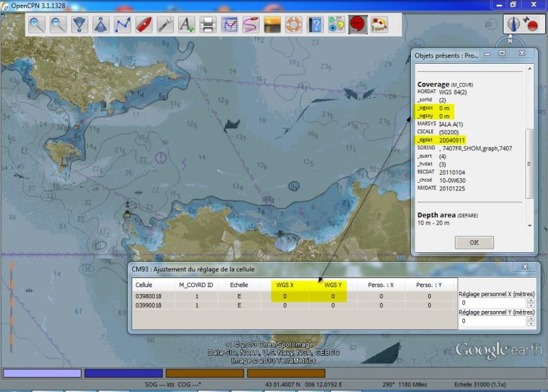Decrease Réglage personnel X spinner value
Screen dimensions: 548x392
coord(531,305)
